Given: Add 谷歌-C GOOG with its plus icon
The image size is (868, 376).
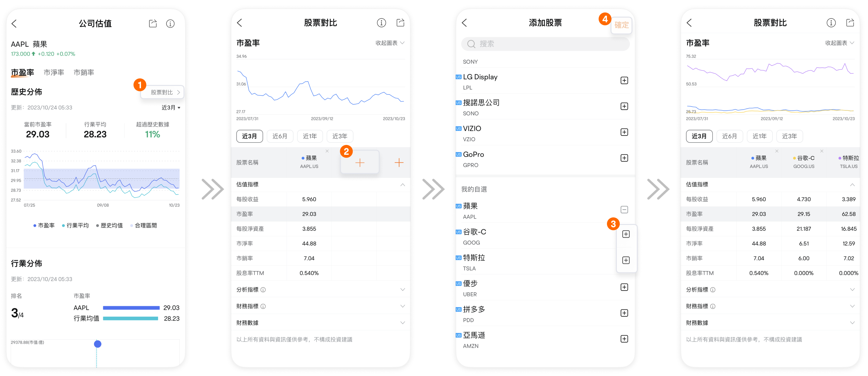Looking at the screenshot, I should pos(626,234).
